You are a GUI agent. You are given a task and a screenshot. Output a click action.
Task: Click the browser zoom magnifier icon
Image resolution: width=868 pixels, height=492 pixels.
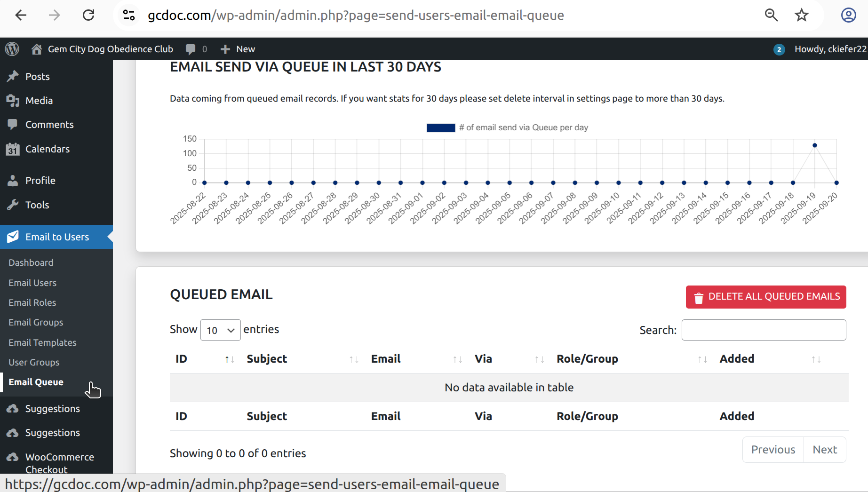[x=771, y=15]
